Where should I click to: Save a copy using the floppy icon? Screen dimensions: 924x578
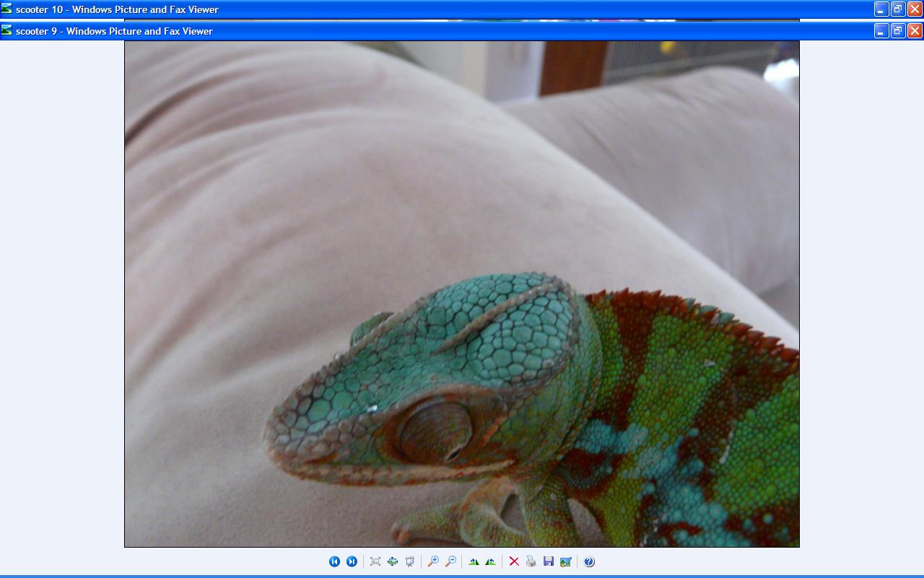click(x=549, y=561)
